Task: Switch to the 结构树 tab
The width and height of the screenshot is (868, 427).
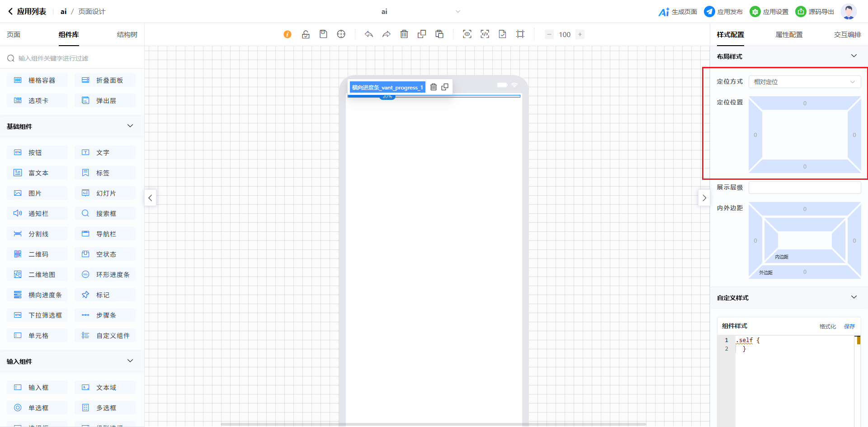Action: [127, 35]
